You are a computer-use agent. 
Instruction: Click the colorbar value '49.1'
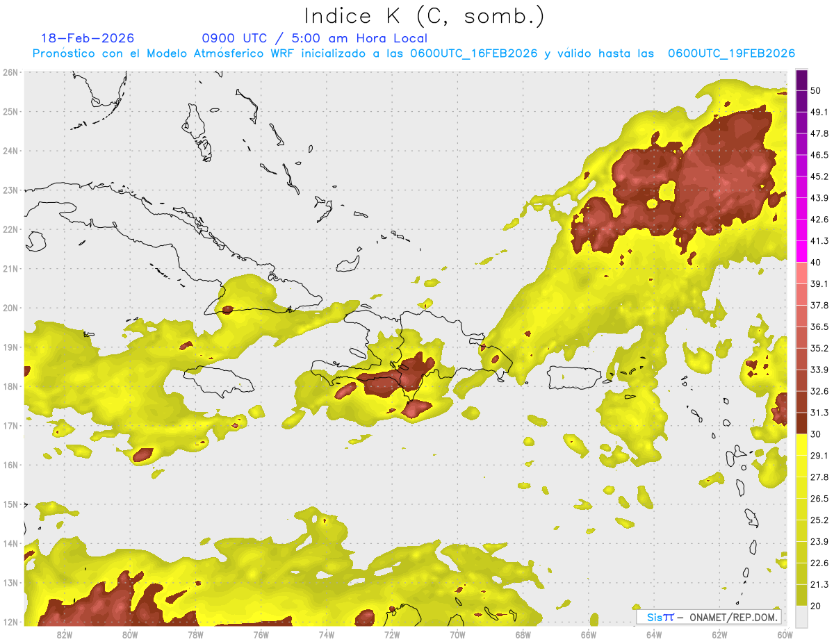click(x=819, y=112)
